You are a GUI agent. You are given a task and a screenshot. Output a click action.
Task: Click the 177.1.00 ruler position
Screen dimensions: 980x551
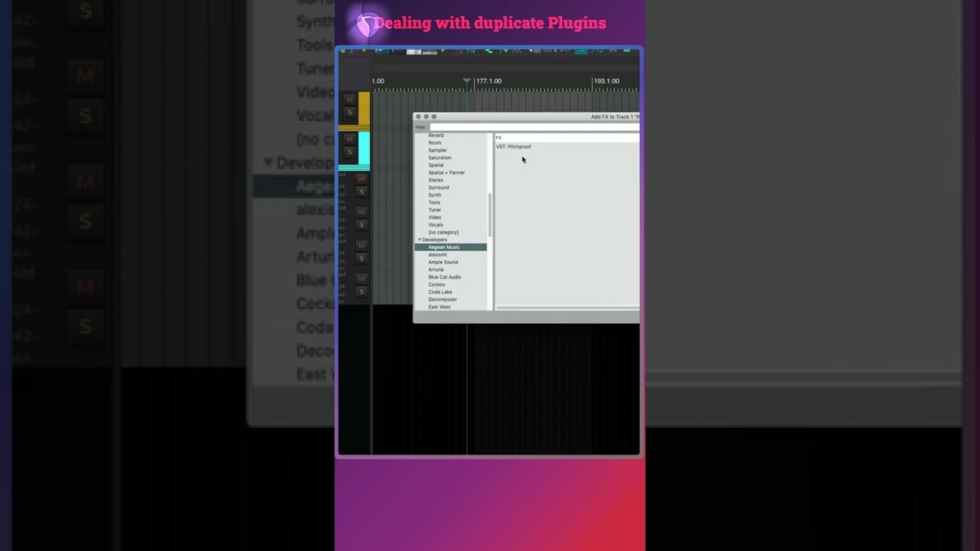[488, 81]
